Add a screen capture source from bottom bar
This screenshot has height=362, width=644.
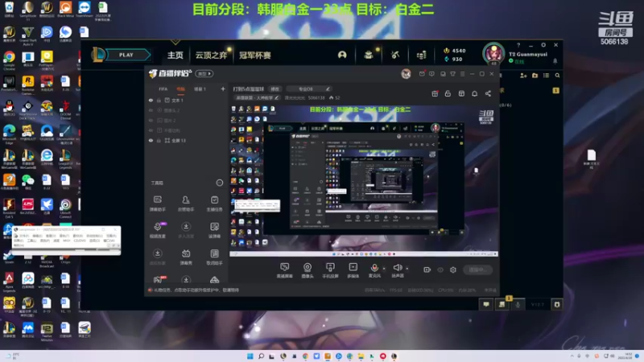284,270
